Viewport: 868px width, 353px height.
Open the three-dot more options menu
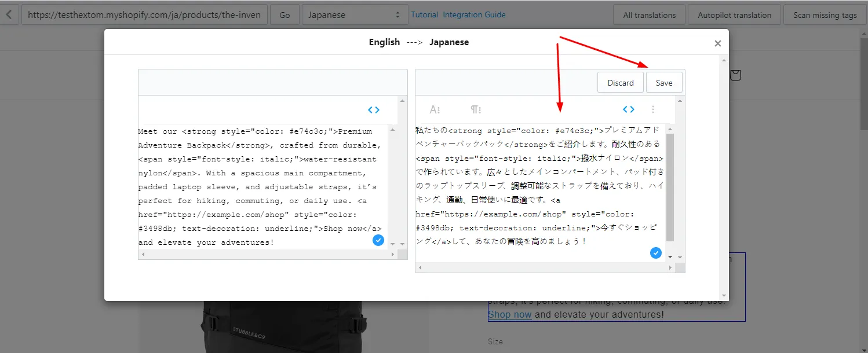pos(653,109)
